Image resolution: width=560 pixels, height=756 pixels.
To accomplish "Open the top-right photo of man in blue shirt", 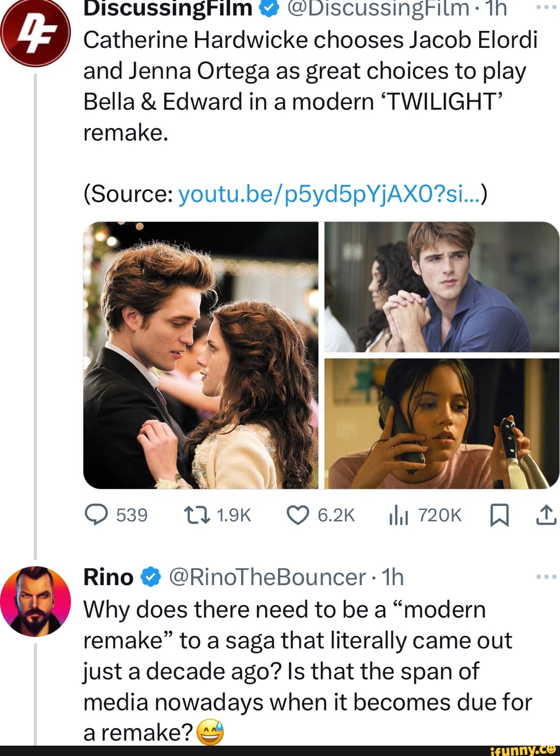I will (442, 287).
